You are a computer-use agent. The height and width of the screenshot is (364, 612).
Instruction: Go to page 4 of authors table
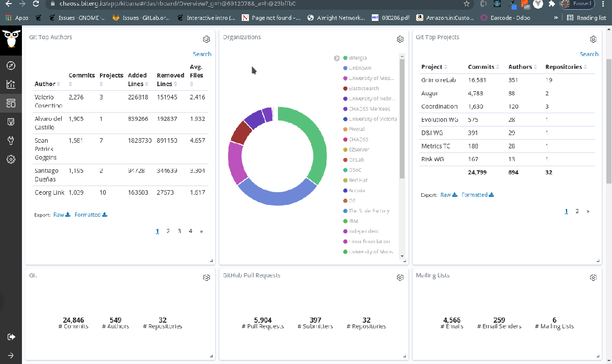point(191,231)
